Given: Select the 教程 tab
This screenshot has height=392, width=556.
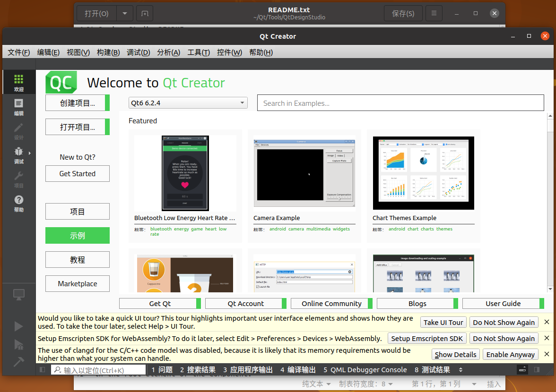Looking at the screenshot, I should [78, 260].
